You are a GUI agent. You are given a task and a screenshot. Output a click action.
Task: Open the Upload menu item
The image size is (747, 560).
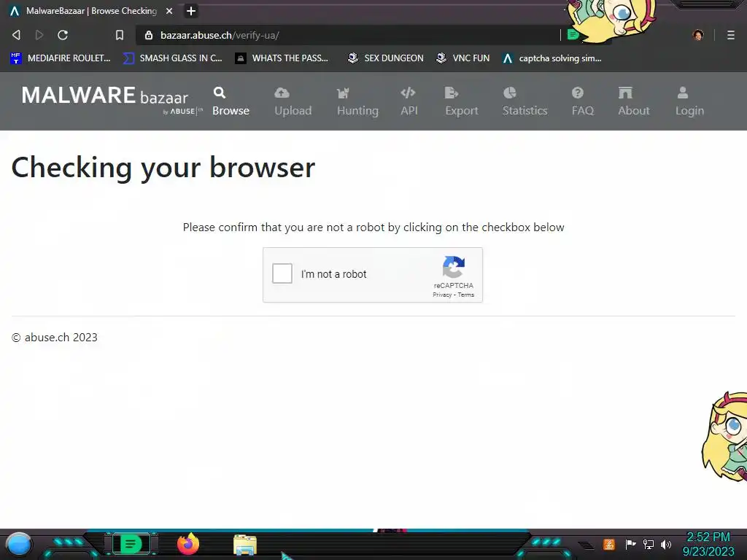pos(293,101)
